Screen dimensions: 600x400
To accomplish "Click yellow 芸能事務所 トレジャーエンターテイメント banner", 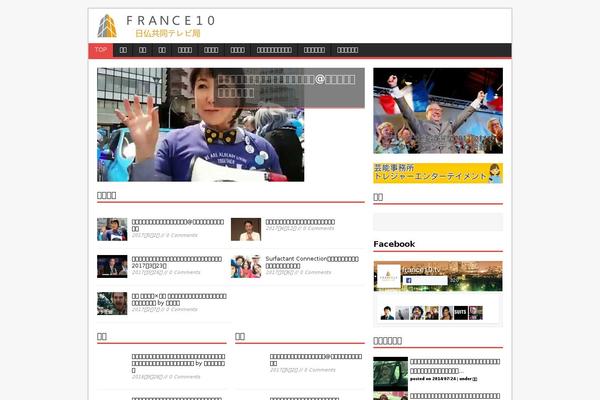I will tap(438, 173).
